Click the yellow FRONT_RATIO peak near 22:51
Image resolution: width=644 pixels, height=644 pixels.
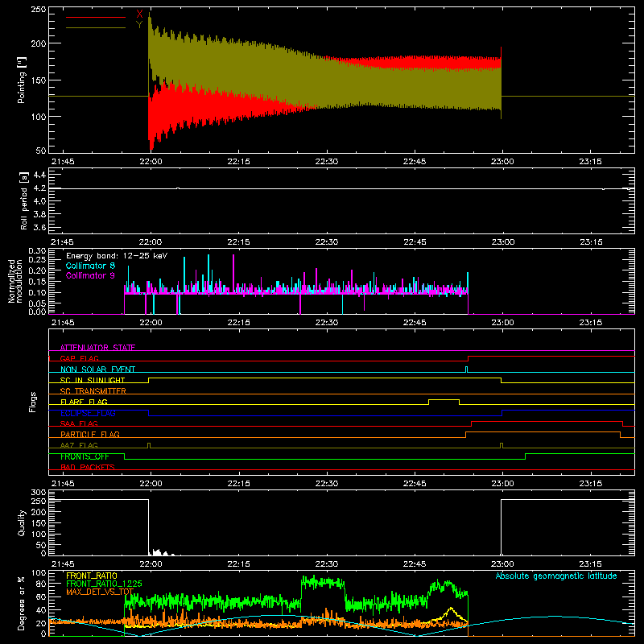point(451,609)
